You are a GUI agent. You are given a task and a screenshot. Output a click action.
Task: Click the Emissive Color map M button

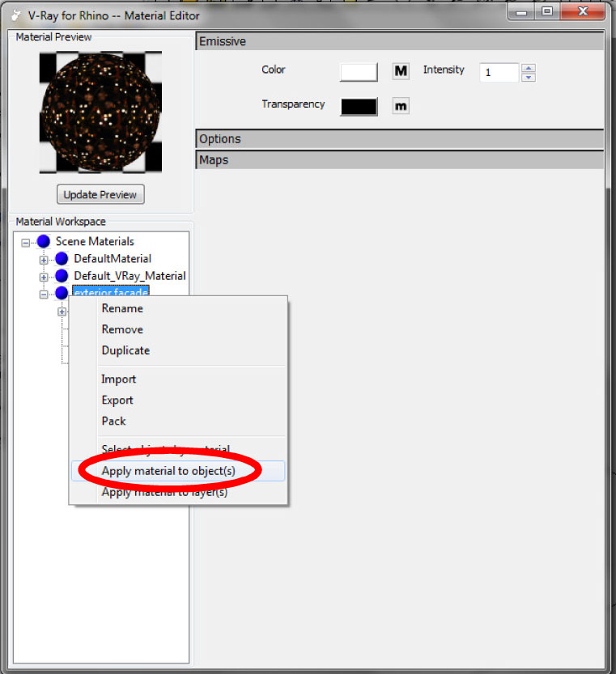click(401, 71)
